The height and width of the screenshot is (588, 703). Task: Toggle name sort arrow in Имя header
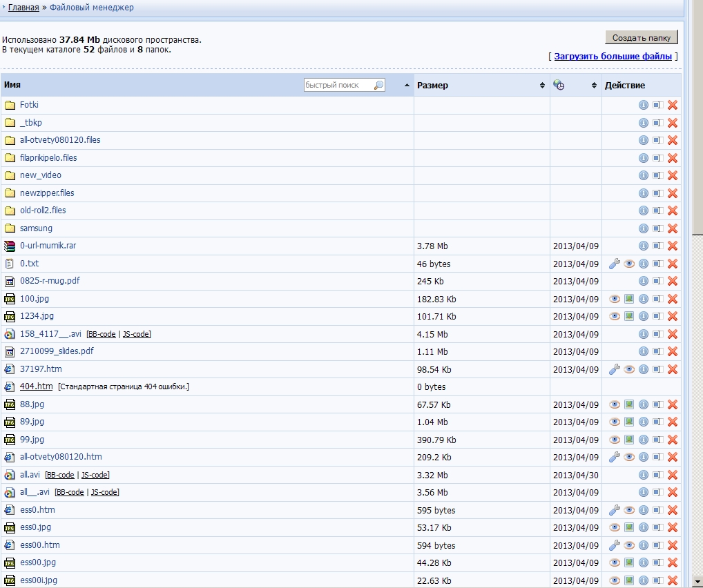tap(407, 86)
